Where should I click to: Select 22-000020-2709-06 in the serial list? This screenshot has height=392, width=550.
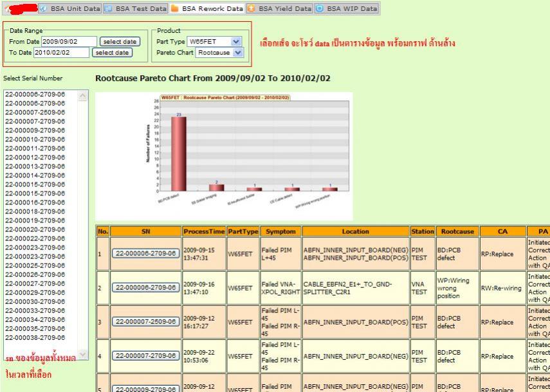point(35,230)
